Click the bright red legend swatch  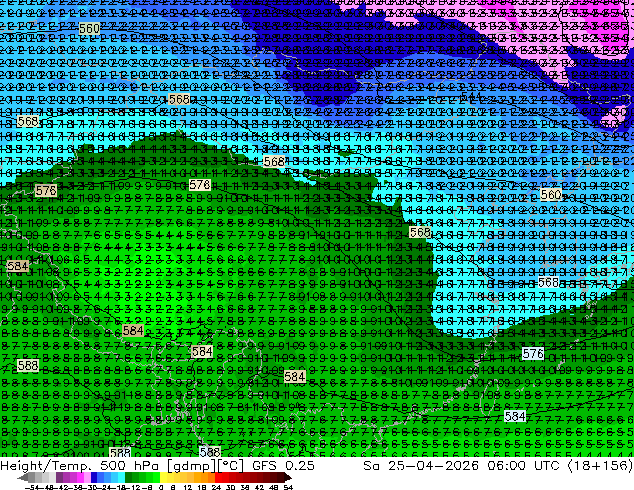click(x=218, y=477)
